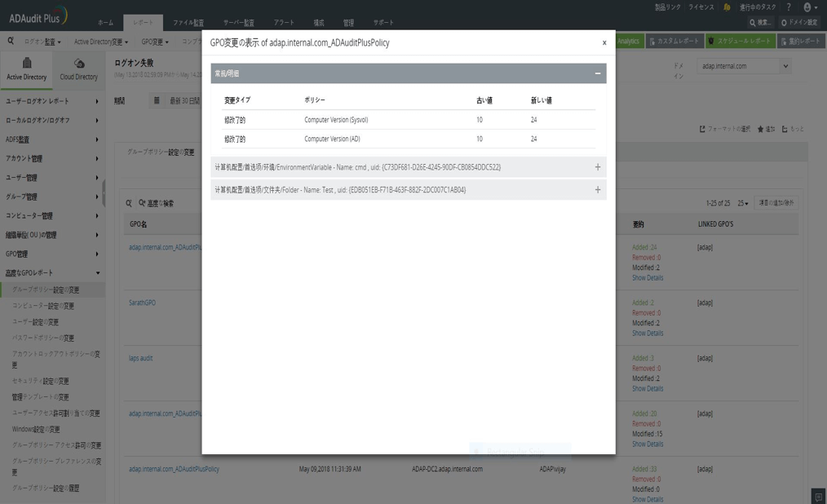
Task: Open ドメイン設定 gear button
Action: click(799, 23)
